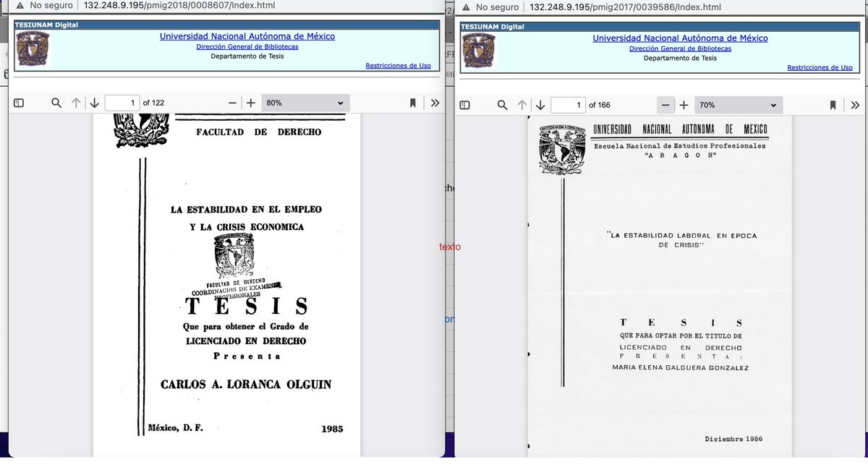
Task: Zoom out in left PDF viewer
Action: pyautogui.click(x=233, y=103)
